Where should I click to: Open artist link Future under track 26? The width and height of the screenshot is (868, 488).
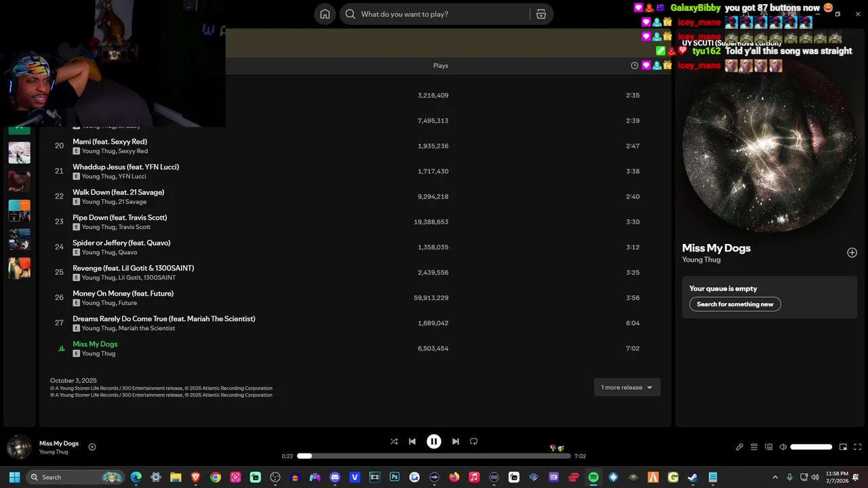pos(127,303)
